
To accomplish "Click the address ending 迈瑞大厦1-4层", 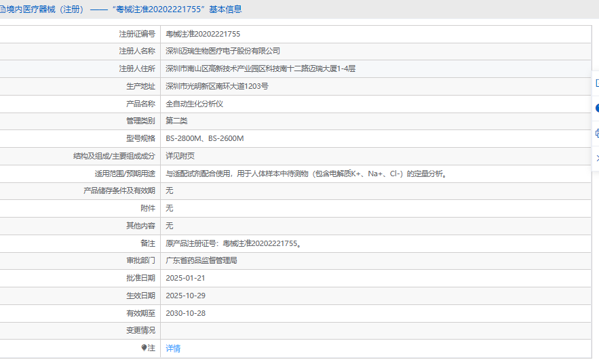I will [260, 68].
